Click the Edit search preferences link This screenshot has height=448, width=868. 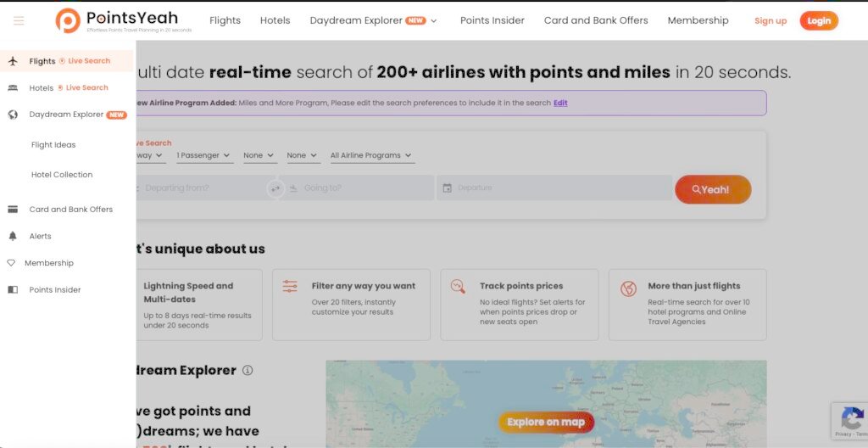pyautogui.click(x=560, y=103)
